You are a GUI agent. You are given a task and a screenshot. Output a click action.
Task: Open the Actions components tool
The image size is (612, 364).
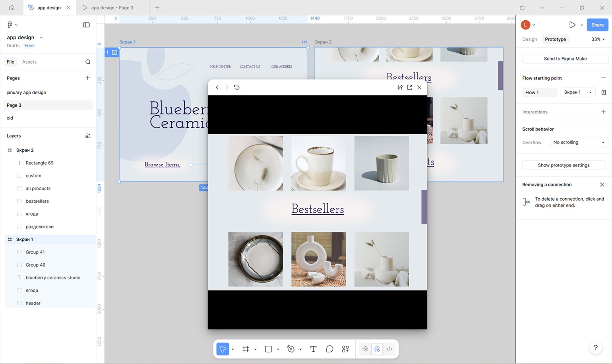345,349
